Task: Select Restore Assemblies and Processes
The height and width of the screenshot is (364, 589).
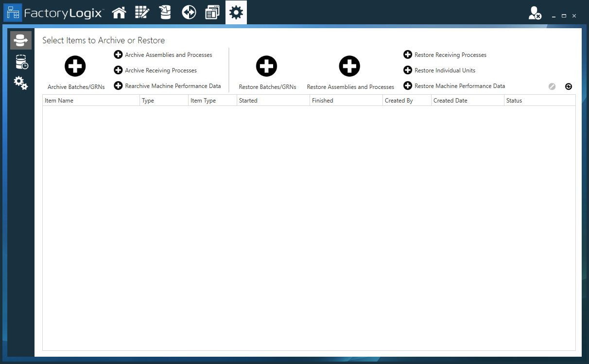Action: [349, 66]
